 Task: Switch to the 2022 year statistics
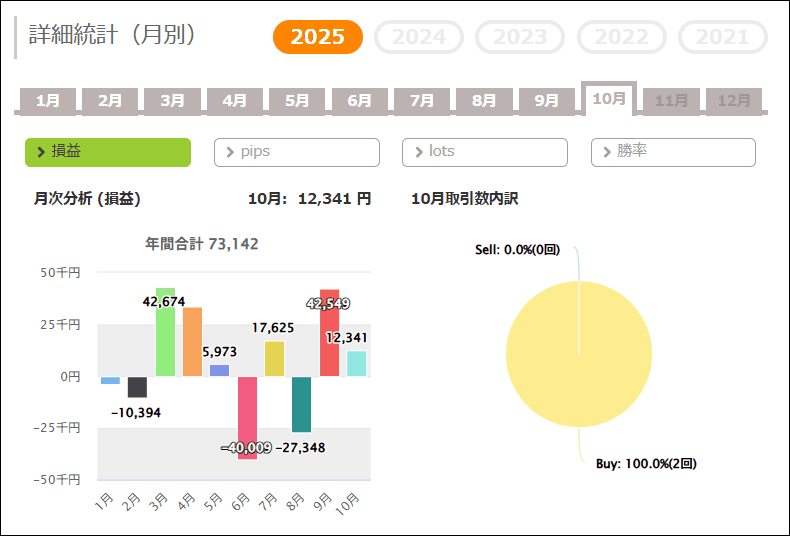tap(622, 37)
